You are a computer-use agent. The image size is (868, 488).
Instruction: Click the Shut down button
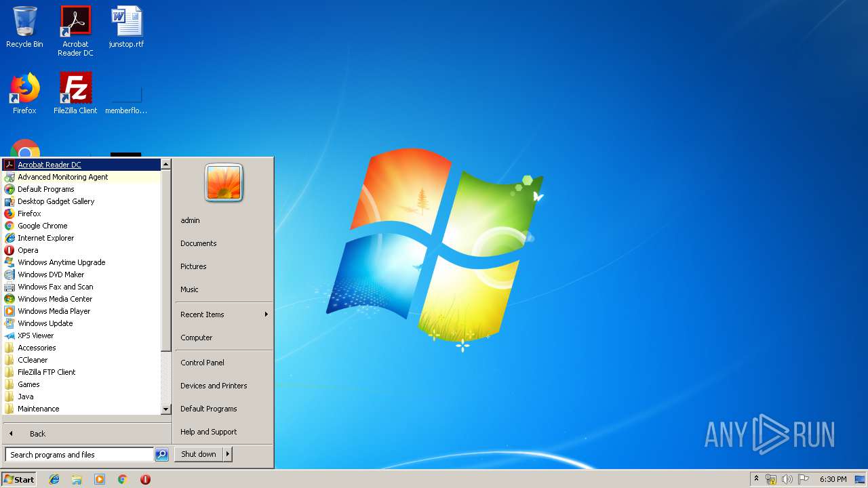pyautogui.click(x=199, y=455)
